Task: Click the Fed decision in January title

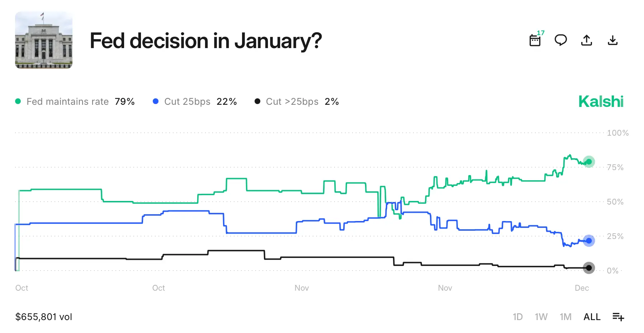Action: (206, 41)
